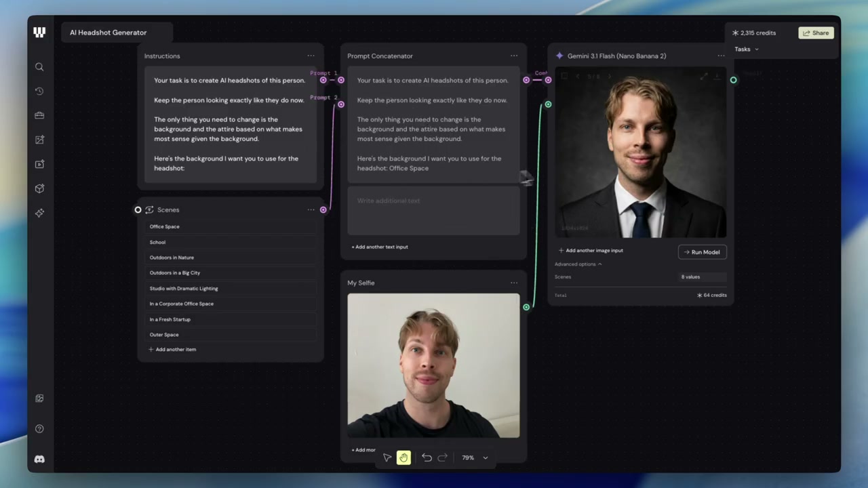Click the AI Headshot Generator project title

pyautogui.click(x=108, y=33)
